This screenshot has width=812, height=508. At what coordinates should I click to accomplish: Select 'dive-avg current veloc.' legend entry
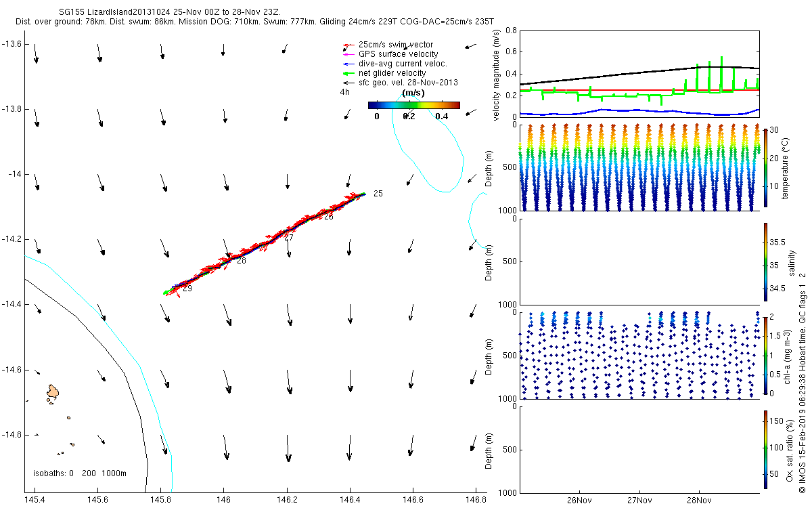coord(403,64)
